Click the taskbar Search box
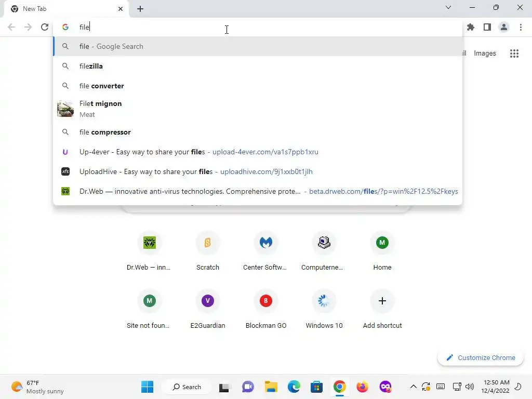 [187, 387]
